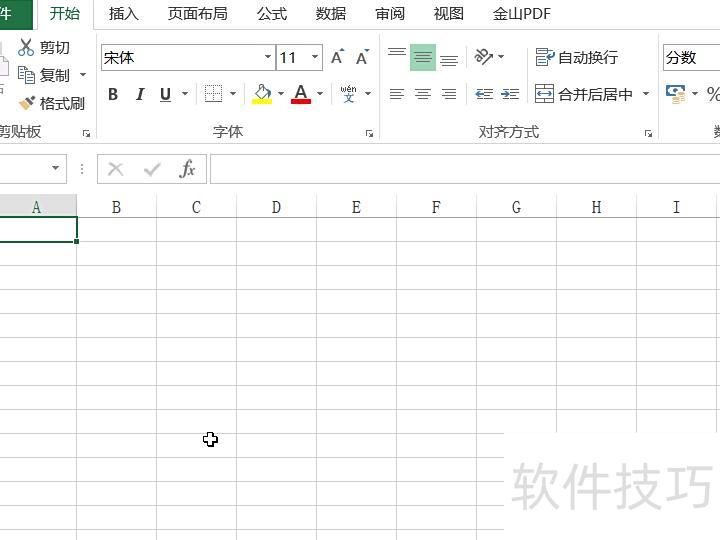
Task: Expand font color dropdown arrow
Action: coord(320,94)
